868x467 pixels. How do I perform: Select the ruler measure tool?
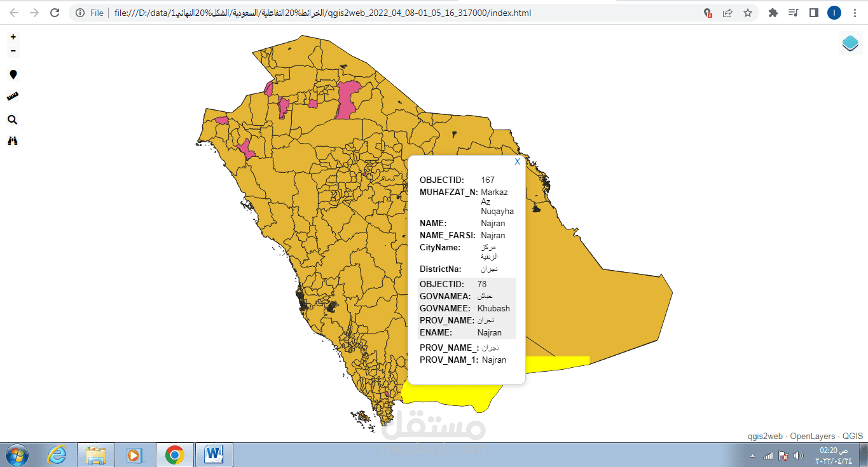coord(13,97)
